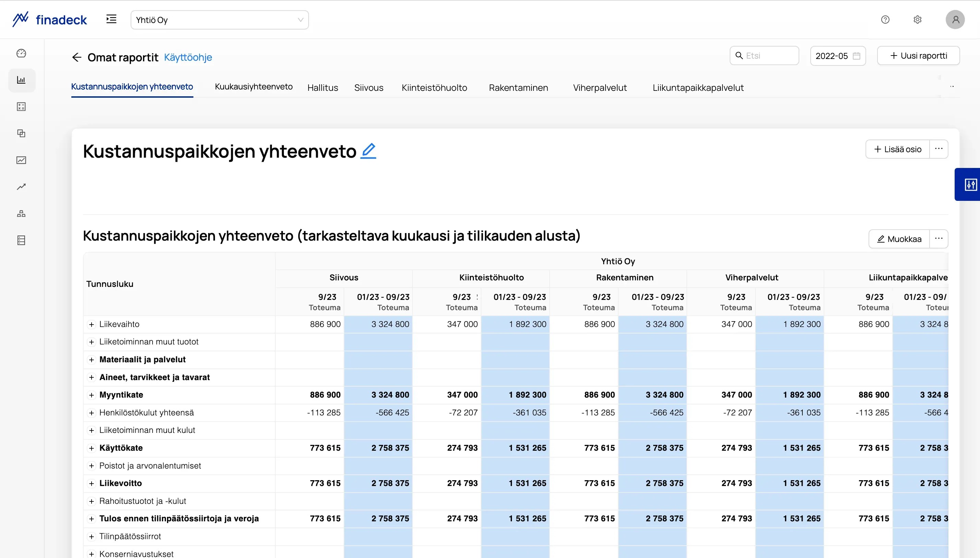Expand the Liikevoitto row

[x=91, y=484]
